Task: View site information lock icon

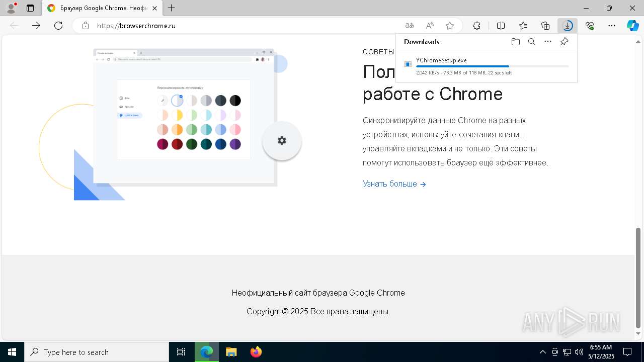Action: (x=86, y=26)
